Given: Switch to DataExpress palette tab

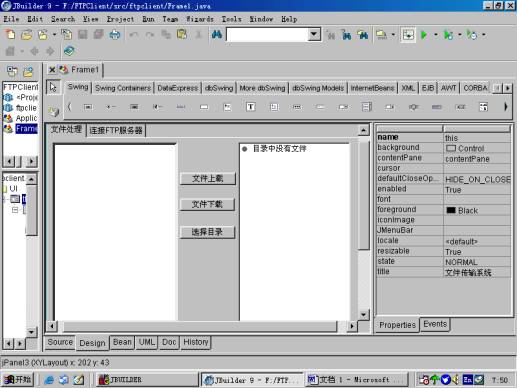Looking at the screenshot, I should pyautogui.click(x=178, y=88).
